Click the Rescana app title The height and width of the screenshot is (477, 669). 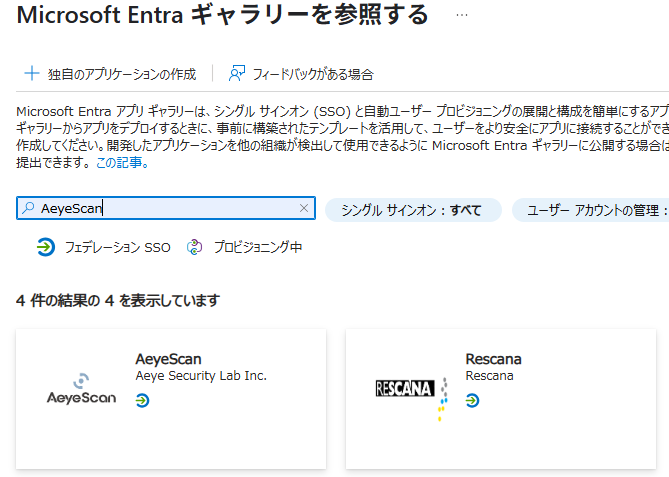click(493, 359)
